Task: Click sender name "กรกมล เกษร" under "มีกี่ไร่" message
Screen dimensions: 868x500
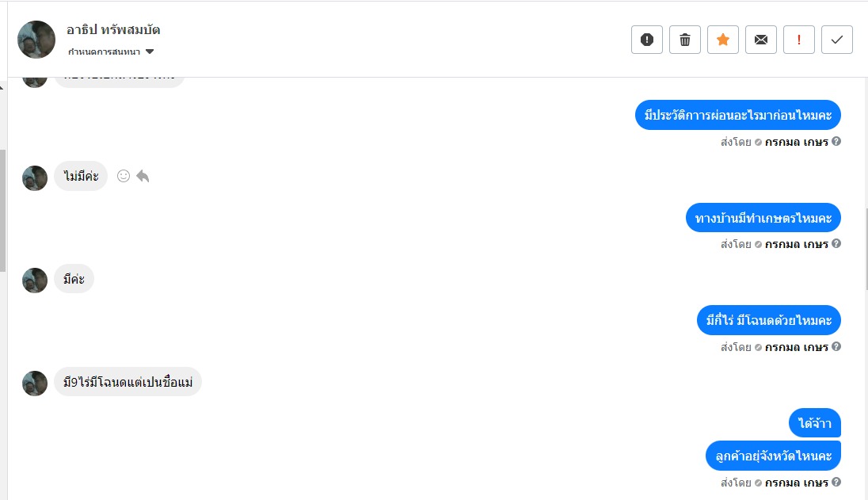Action: coord(796,347)
